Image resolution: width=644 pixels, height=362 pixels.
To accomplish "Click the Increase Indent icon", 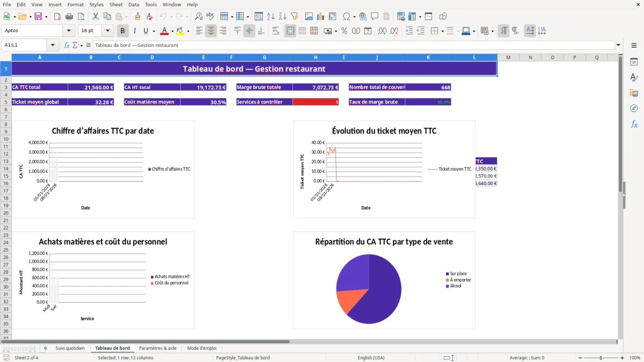I will pyautogui.click(x=409, y=31).
